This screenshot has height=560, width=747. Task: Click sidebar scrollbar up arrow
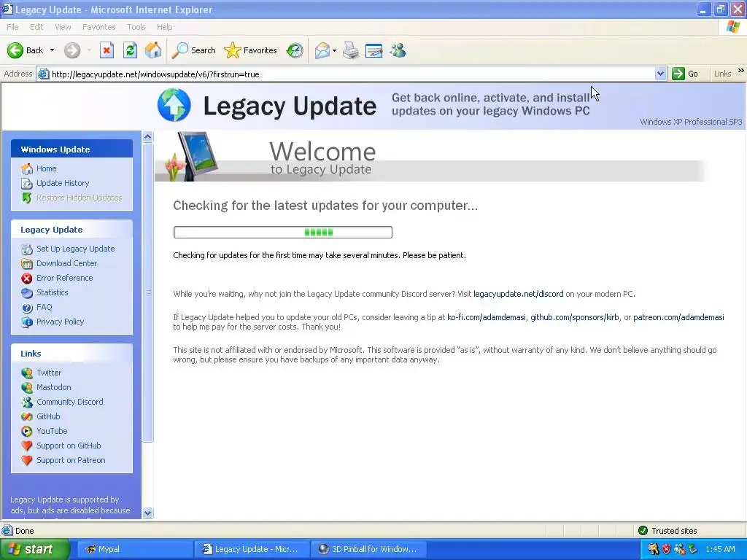[x=147, y=137]
